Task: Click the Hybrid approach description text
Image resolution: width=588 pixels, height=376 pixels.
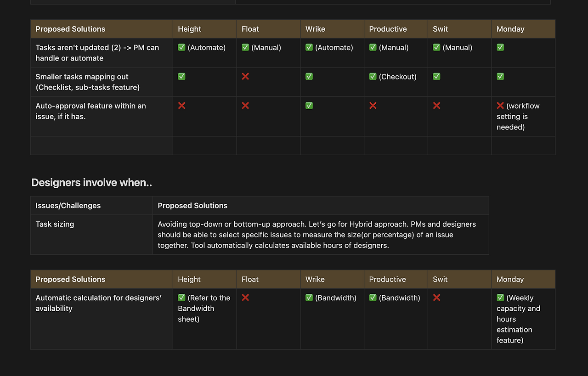Action: pyautogui.click(x=317, y=235)
